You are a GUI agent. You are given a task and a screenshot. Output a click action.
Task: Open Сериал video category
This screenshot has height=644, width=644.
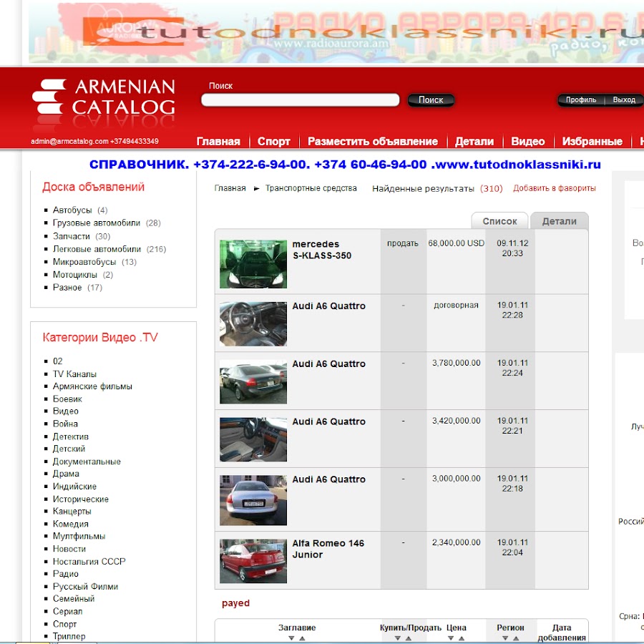[x=67, y=611]
